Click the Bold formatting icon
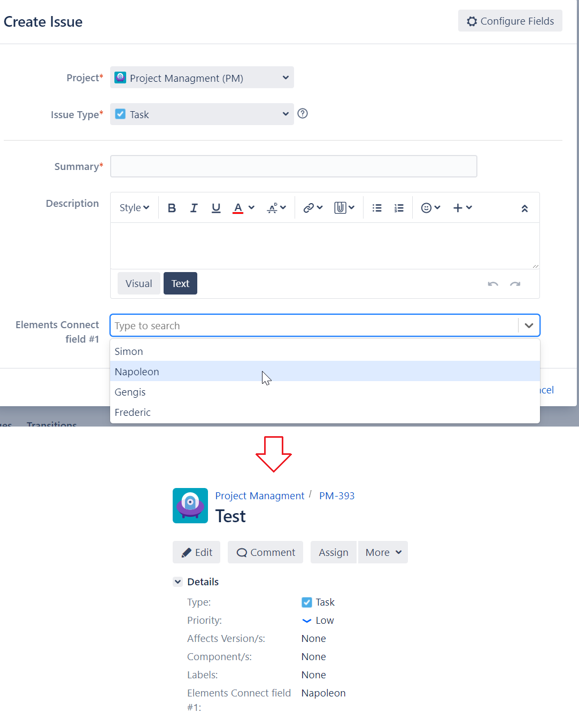This screenshot has width=579, height=728. [x=172, y=208]
